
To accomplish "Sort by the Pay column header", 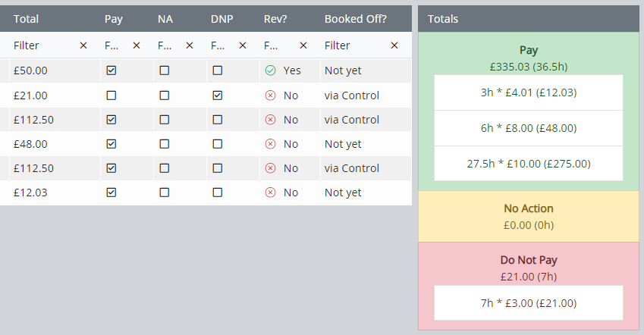I will [x=114, y=19].
